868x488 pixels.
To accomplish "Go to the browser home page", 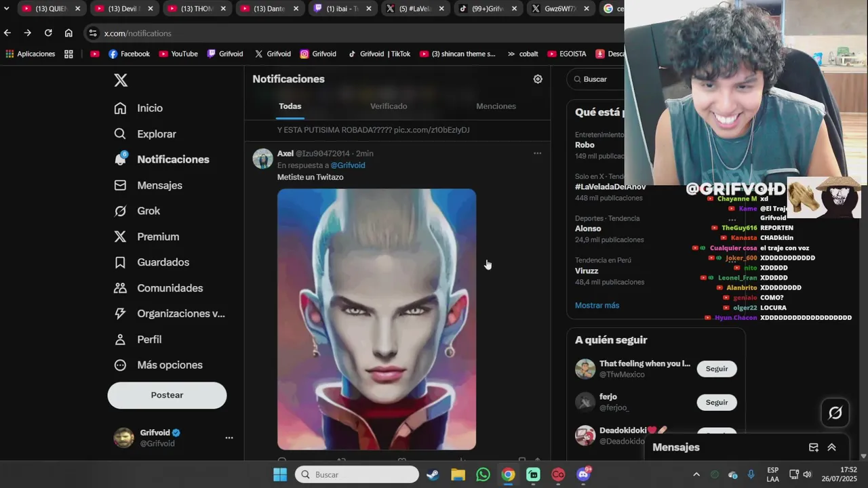I will (x=68, y=33).
